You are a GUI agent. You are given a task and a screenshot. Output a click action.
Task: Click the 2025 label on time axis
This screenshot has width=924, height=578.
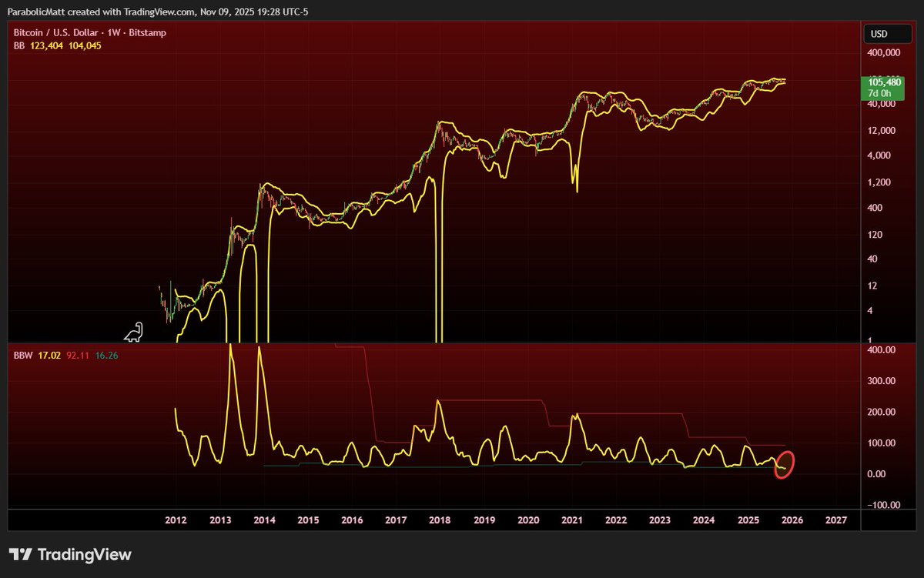click(x=748, y=520)
